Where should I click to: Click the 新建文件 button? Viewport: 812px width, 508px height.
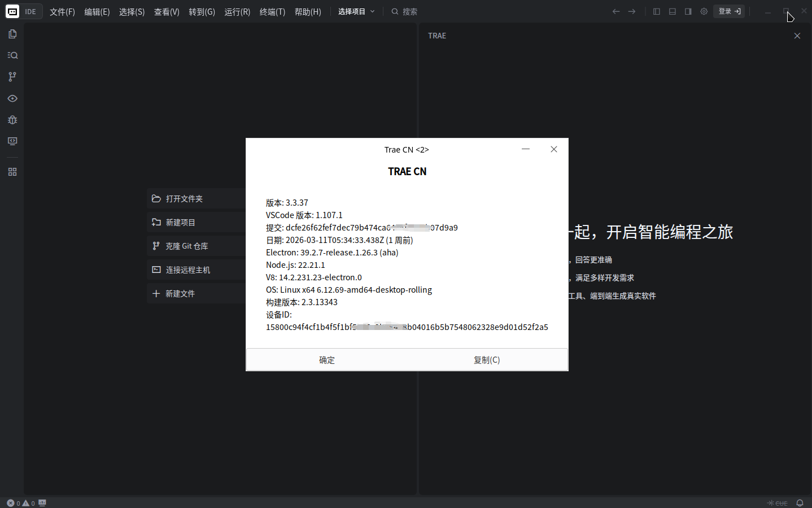pos(197,294)
